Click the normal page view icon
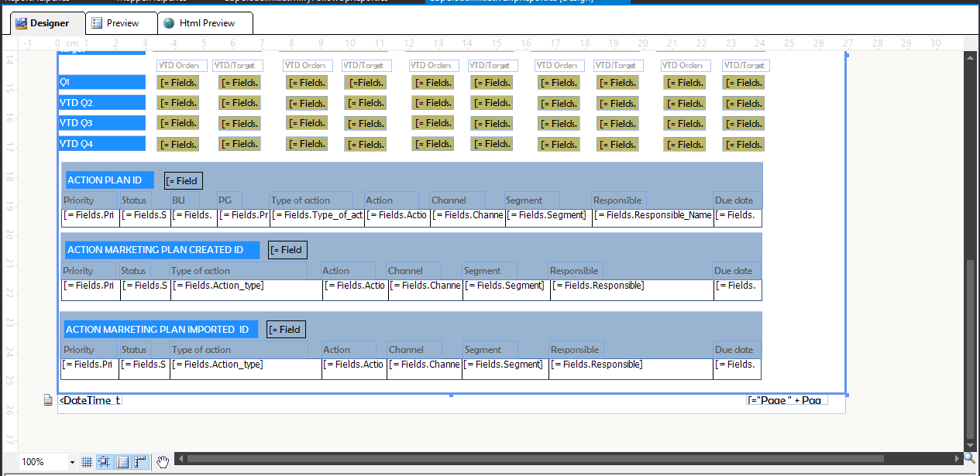 point(122,461)
